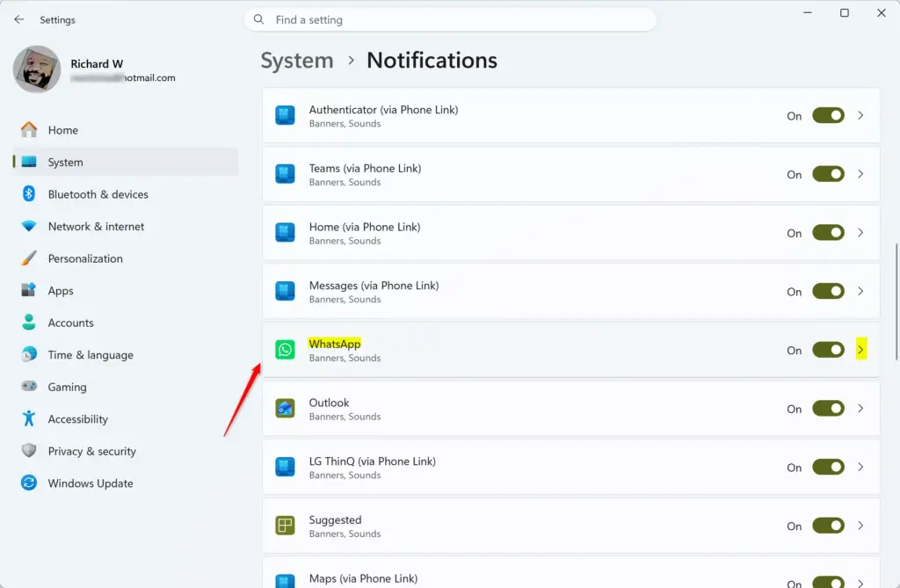Go to Home in sidebar

tap(125, 130)
